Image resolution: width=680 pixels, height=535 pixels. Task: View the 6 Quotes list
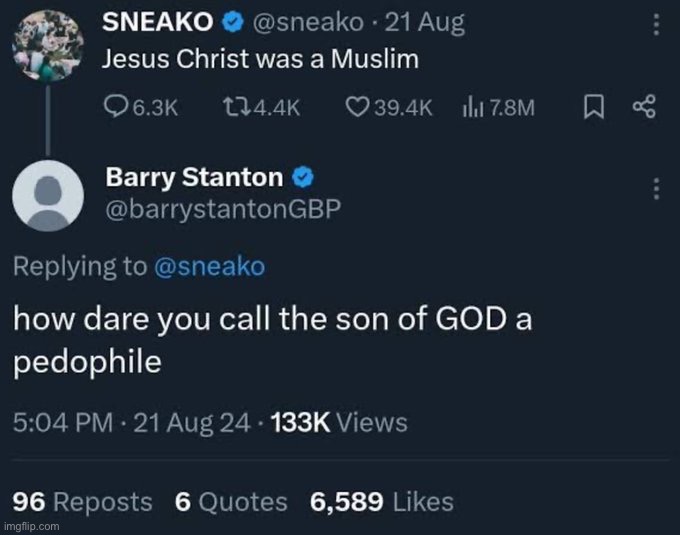(x=231, y=501)
